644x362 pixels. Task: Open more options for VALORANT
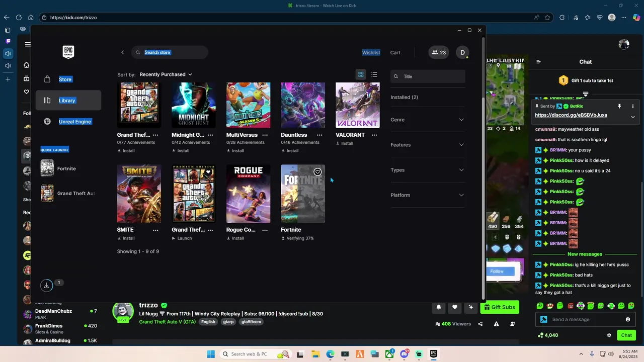point(374,135)
